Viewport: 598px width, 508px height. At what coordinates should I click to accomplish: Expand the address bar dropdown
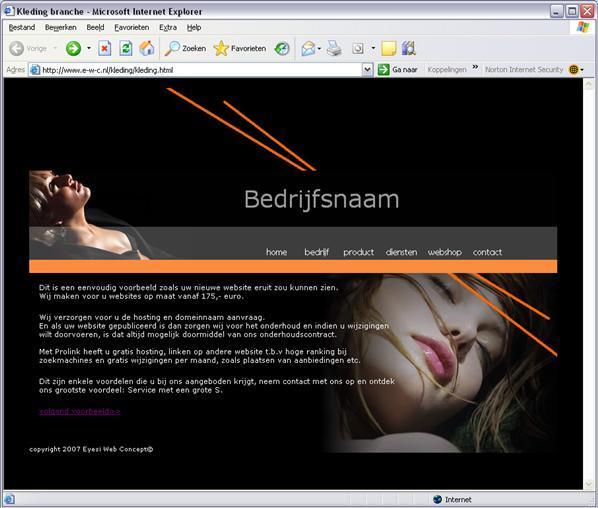[x=367, y=70]
